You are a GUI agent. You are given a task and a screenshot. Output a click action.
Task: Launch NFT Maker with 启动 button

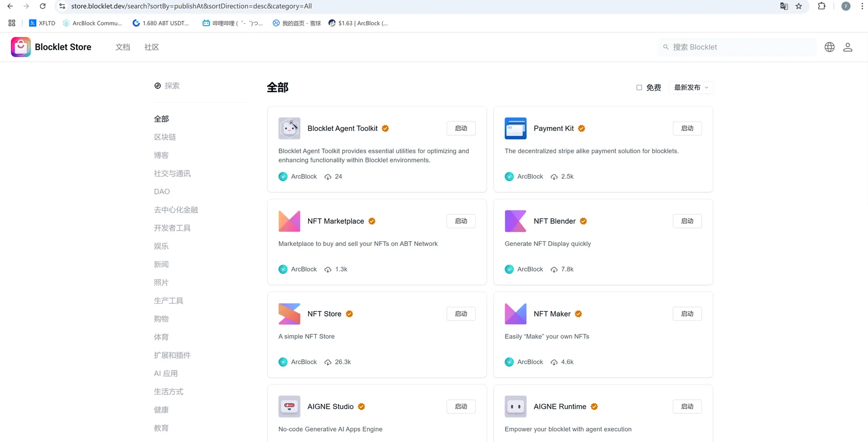coord(687,314)
